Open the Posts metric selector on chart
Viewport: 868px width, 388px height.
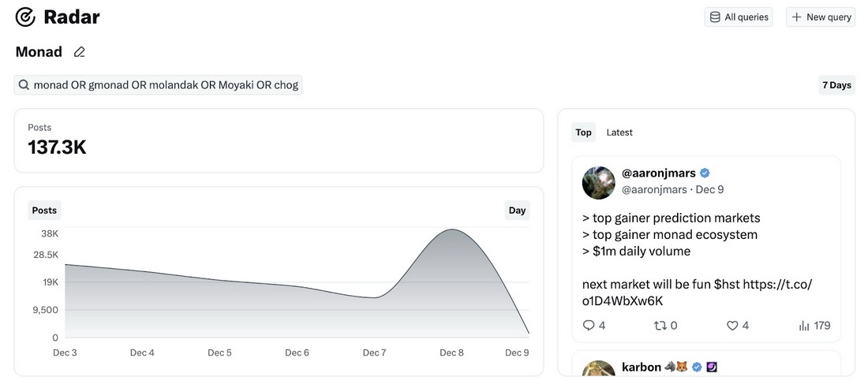click(44, 211)
